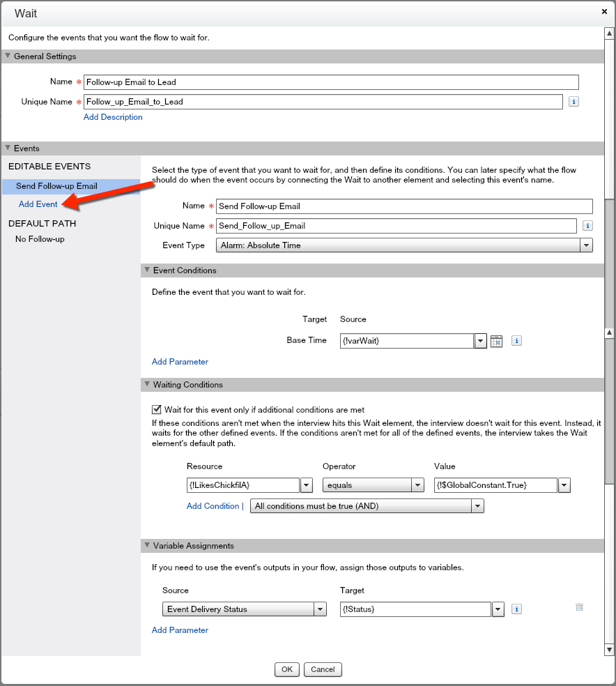
Task: Select No Follow-up default path
Action: click(x=40, y=239)
